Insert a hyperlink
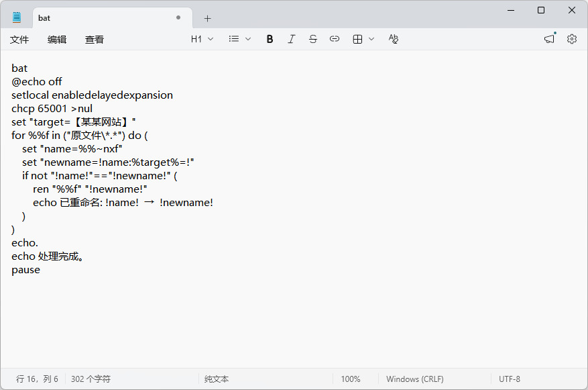The image size is (588, 390). click(x=335, y=39)
